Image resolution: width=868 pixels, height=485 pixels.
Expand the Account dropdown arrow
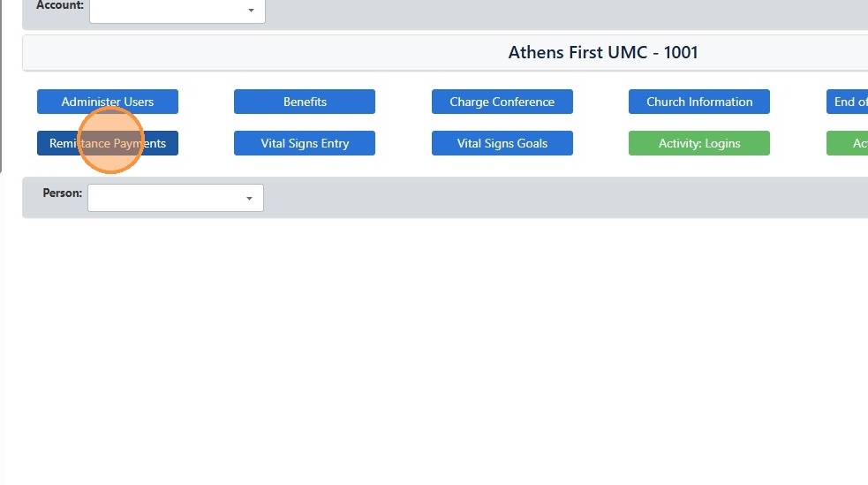point(251,11)
